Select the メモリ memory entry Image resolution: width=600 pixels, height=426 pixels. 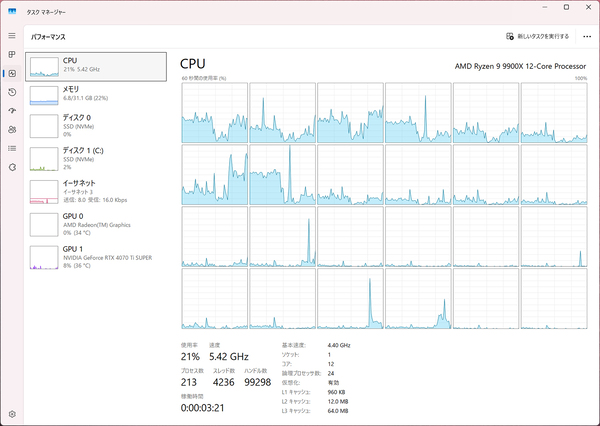click(96, 95)
